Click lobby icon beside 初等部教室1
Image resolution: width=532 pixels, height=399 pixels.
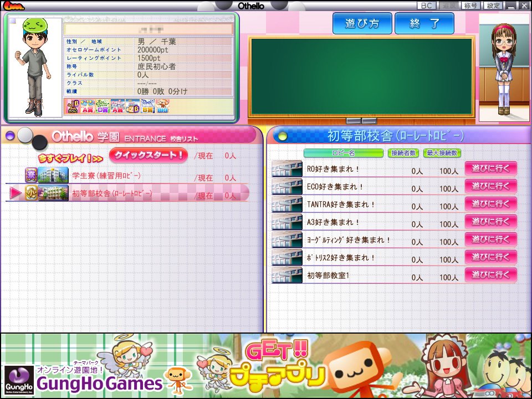(x=287, y=275)
